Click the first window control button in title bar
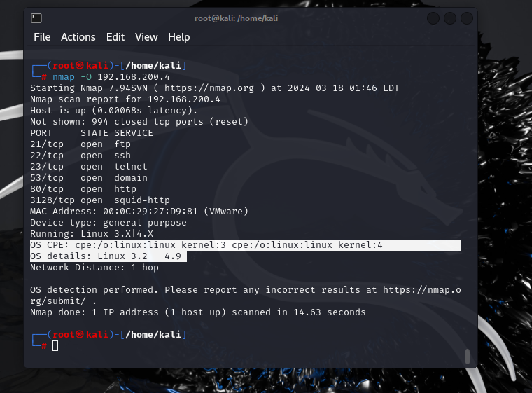 coord(433,18)
